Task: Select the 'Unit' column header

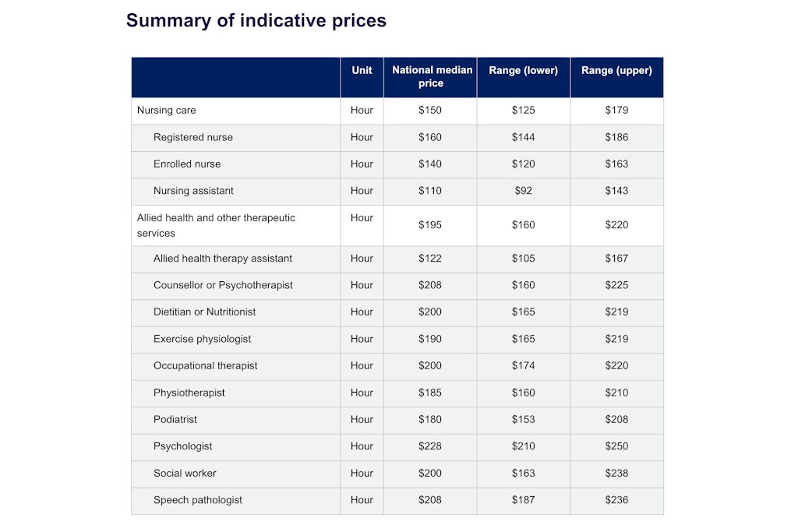Action: tap(362, 70)
